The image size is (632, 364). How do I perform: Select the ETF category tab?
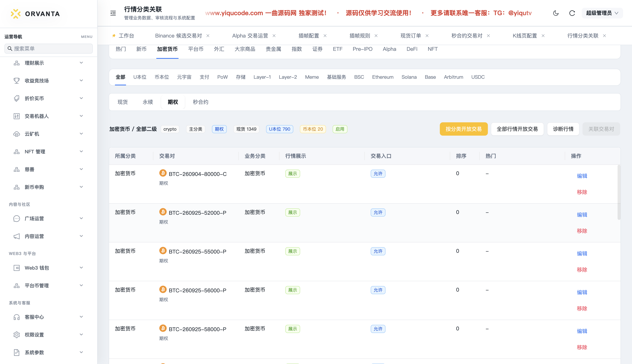337,49
